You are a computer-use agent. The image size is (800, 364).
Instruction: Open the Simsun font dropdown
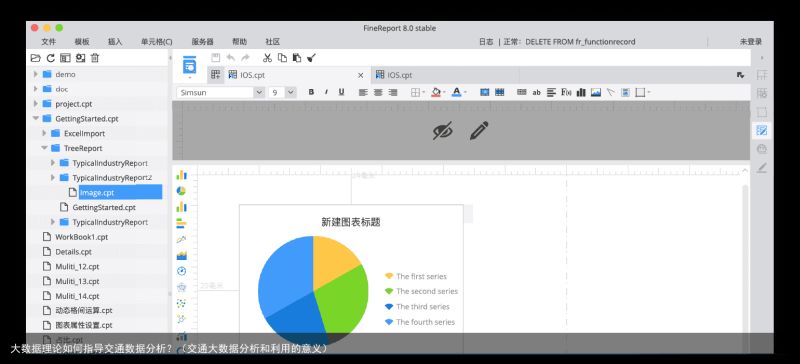point(220,92)
